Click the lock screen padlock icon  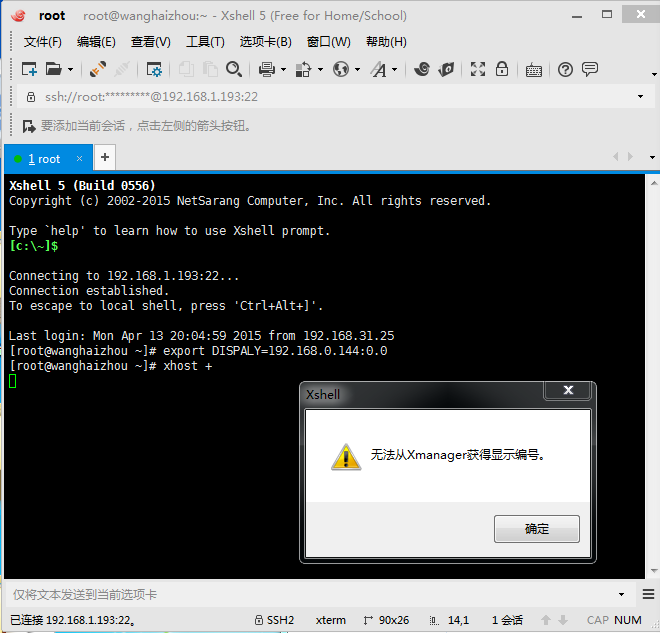click(502, 69)
